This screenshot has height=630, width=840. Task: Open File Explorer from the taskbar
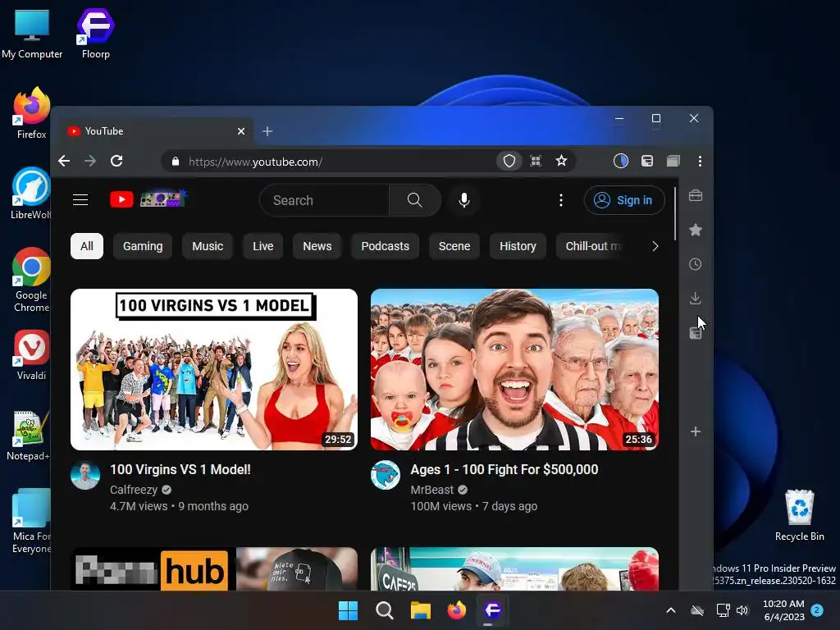coord(421,610)
